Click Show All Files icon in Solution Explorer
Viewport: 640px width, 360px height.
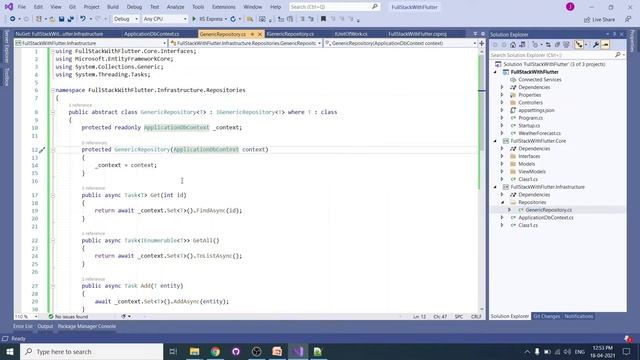coord(566,45)
